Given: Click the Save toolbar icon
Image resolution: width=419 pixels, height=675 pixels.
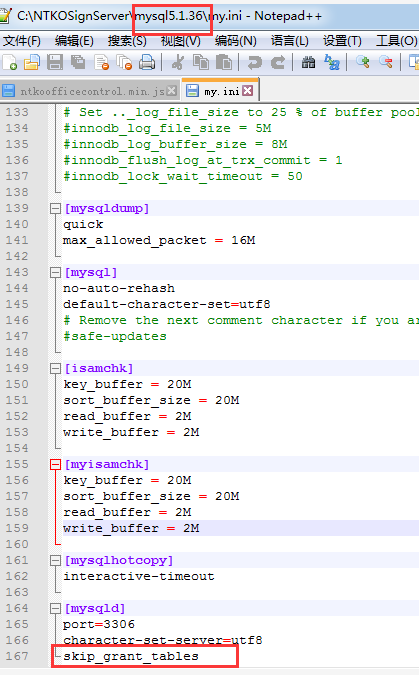Looking at the screenshot, I should [x=55, y=62].
